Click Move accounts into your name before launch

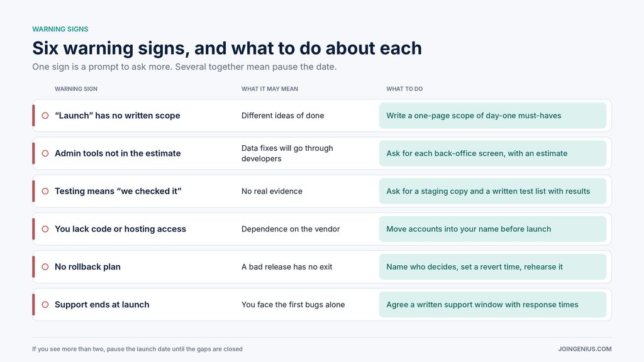[492, 229]
